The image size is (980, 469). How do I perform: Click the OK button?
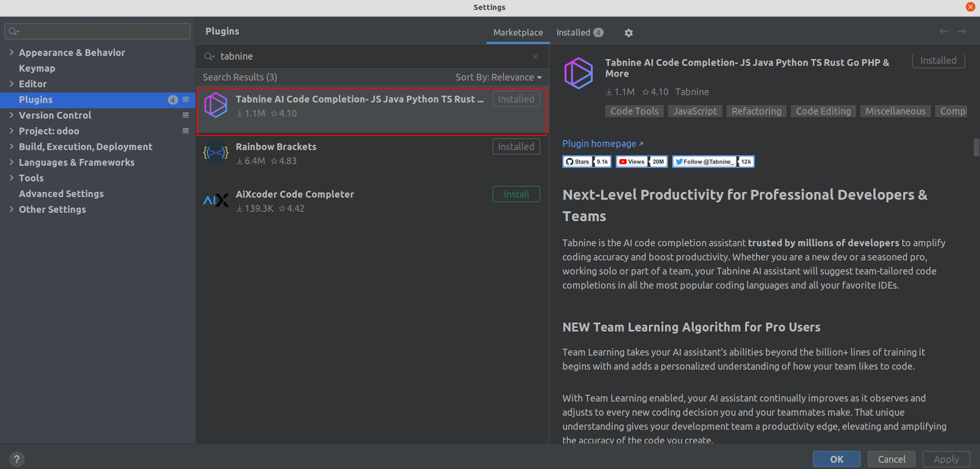pos(837,459)
